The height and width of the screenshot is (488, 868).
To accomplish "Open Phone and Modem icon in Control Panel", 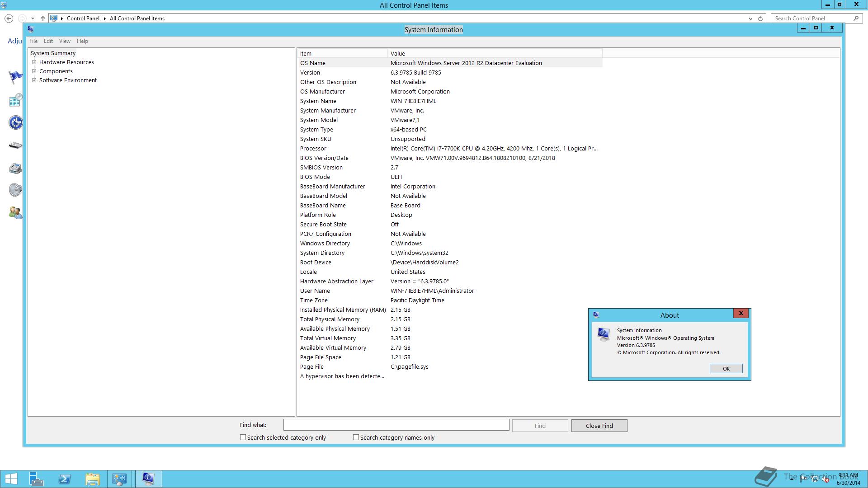I will [x=15, y=168].
